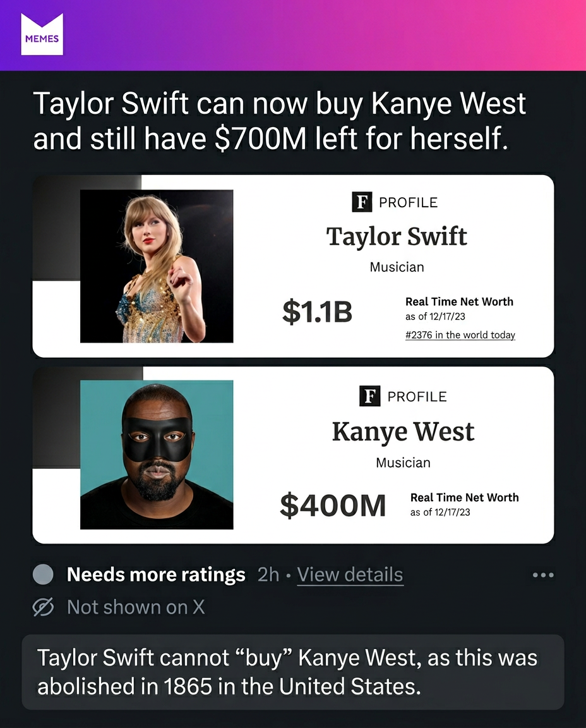Select Kanye West's profile photo
Screen dimensions: 586x728
tap(157, 454)
